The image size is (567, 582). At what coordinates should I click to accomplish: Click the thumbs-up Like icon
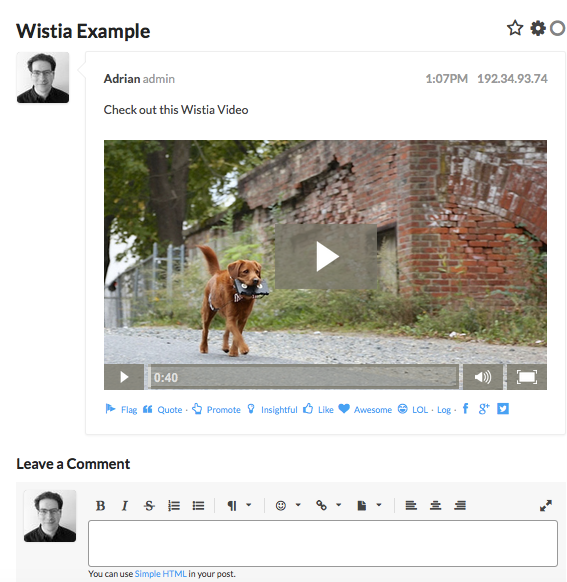pos(308,408)
